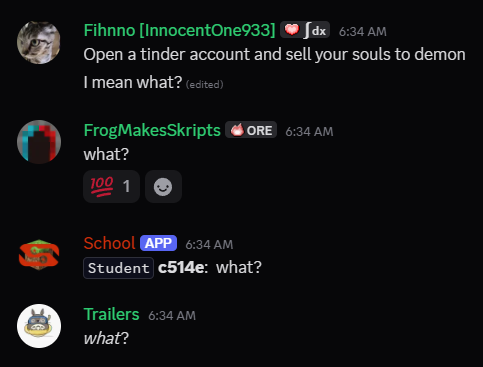Click Trailers' Totoro avatar
The width and height of the screenshot is (483, 367).
[39, 326]
